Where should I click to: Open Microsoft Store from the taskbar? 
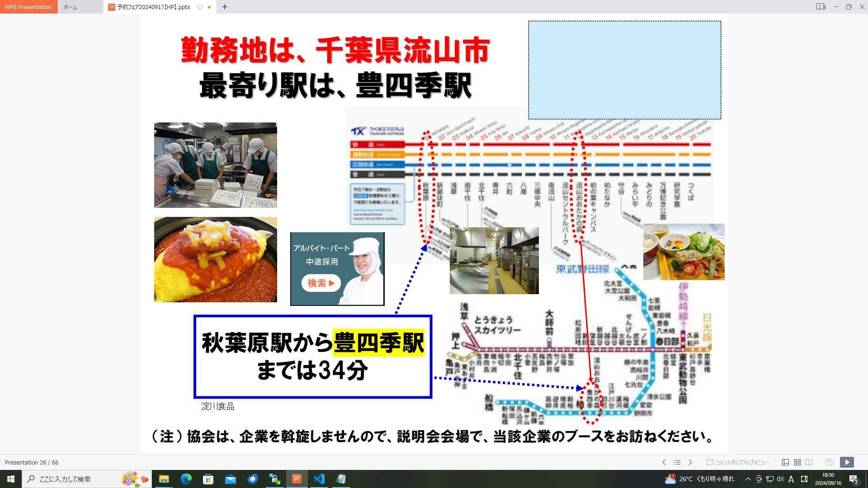208,479
